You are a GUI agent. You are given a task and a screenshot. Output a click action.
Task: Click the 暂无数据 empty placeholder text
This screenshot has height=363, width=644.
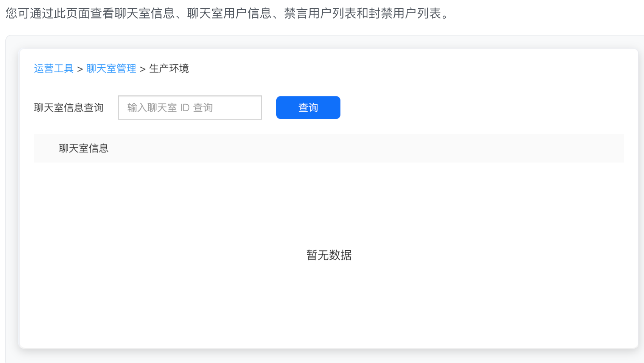[329, 255]
